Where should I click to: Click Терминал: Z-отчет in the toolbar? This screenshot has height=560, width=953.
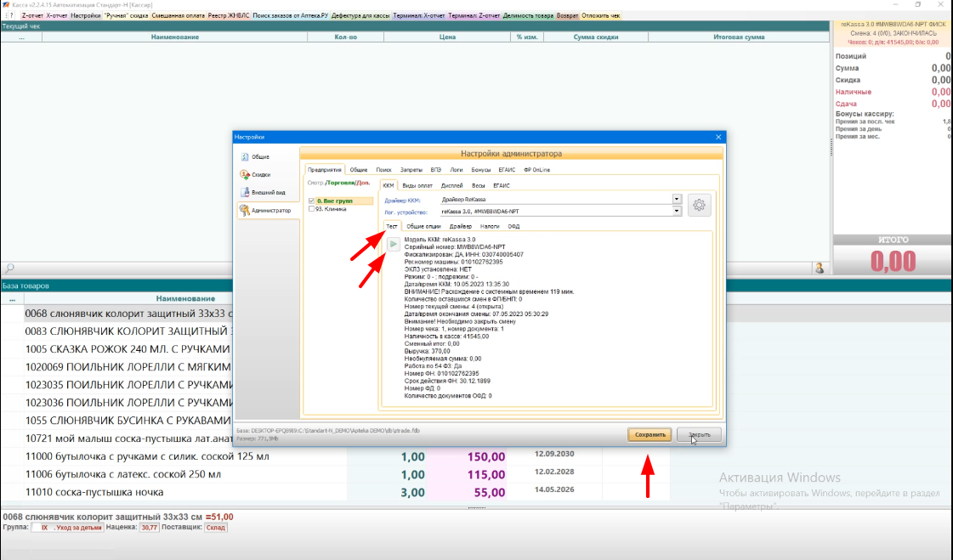[474, 16]
